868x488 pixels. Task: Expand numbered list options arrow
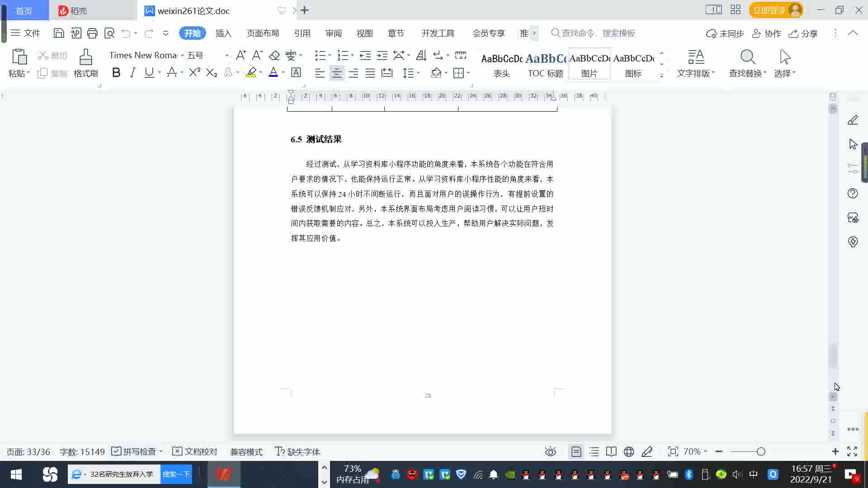click(x=352, y=56)
